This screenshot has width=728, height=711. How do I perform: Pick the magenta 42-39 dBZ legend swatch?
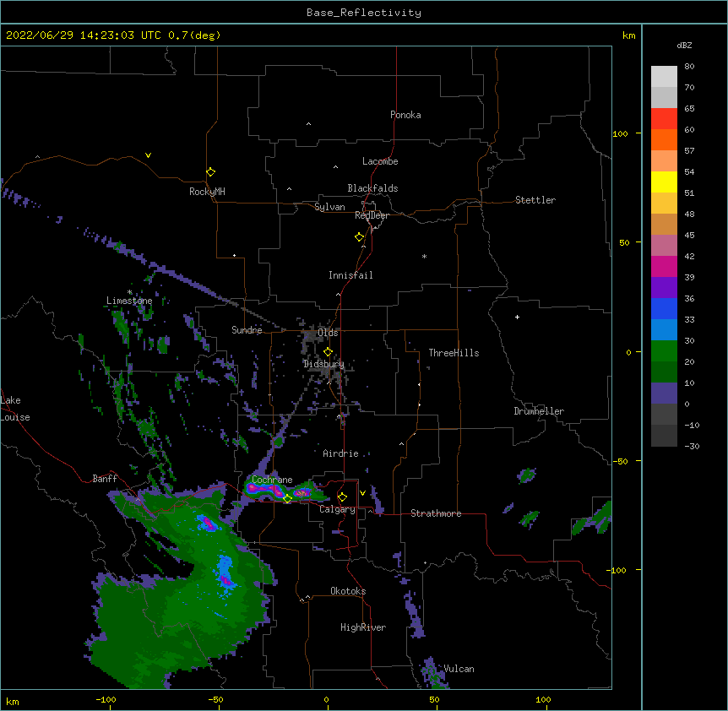pos(664,267)
